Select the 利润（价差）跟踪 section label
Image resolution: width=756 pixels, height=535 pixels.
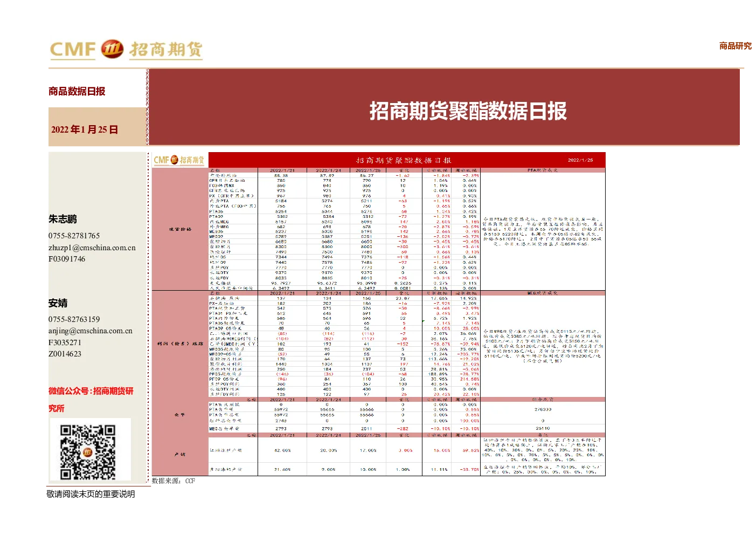point(181,344)
